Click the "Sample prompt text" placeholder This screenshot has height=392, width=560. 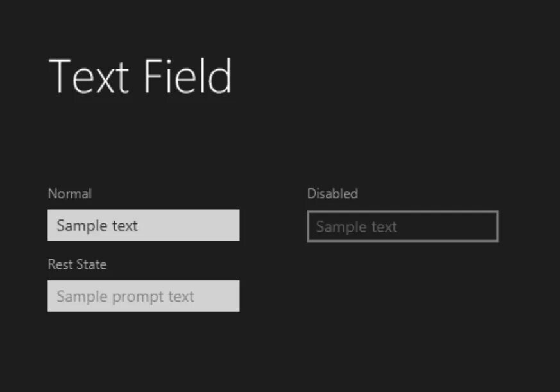click(x=125, y=296)
